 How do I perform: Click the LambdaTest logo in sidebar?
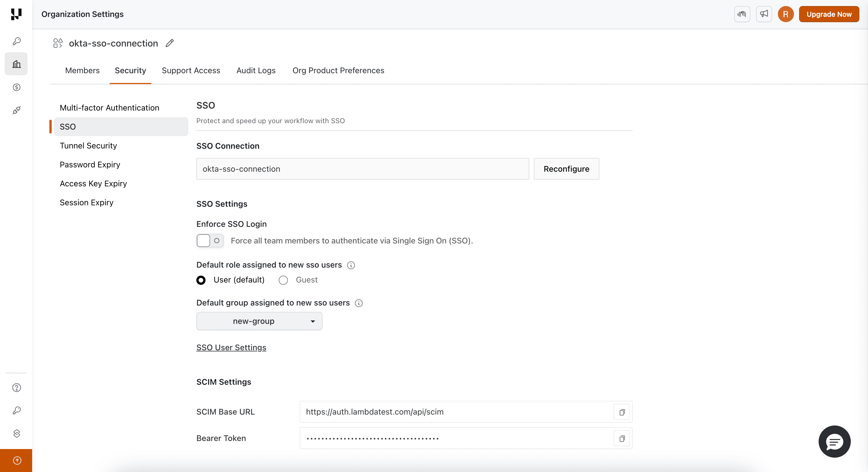click(x=16, y=14)
